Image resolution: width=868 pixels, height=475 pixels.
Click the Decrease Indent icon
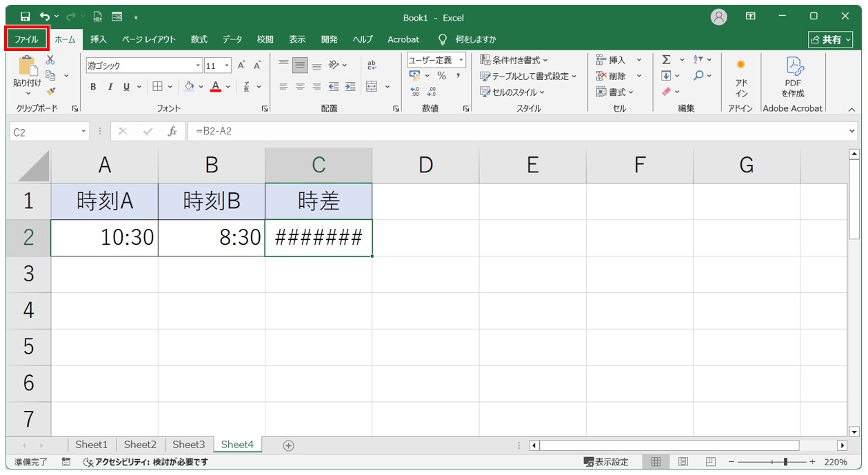click(x=334, y=87)
